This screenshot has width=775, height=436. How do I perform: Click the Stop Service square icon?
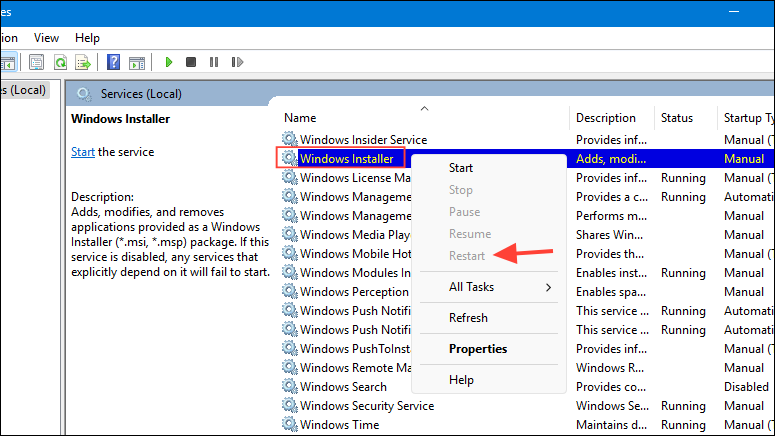191,62
